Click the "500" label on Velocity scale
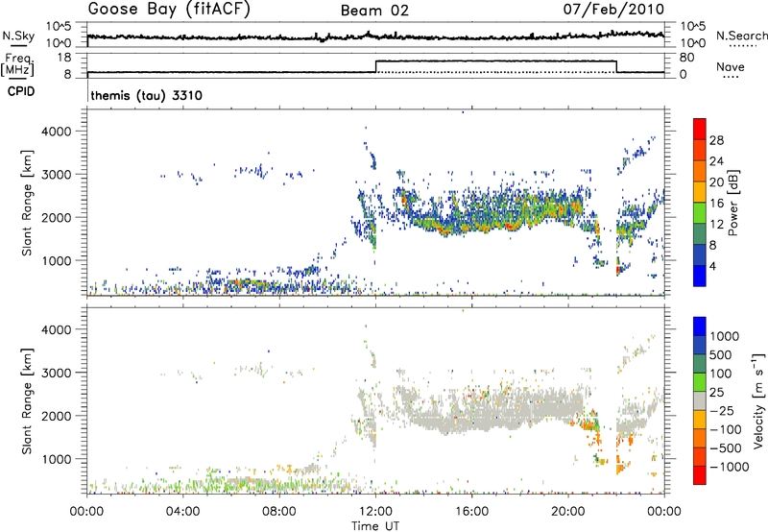Viewport: 768px width, 532px height. pos(721,355)
